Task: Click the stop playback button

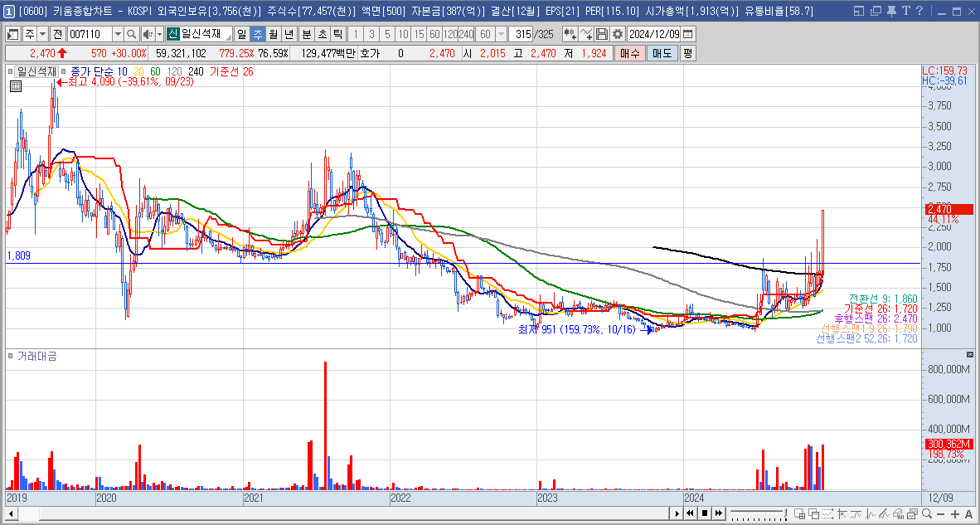Action: [x=705, y=513]
